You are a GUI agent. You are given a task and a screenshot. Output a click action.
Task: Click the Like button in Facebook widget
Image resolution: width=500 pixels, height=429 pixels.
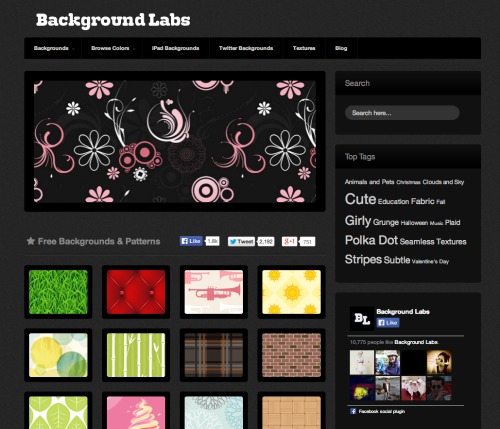pyautogui.click(x=388, y=323)
